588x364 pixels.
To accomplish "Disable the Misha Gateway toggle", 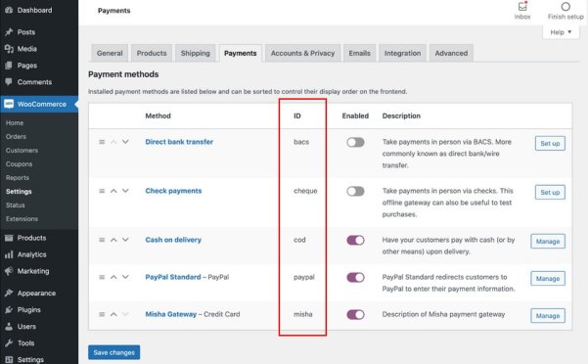I will 355,314.
